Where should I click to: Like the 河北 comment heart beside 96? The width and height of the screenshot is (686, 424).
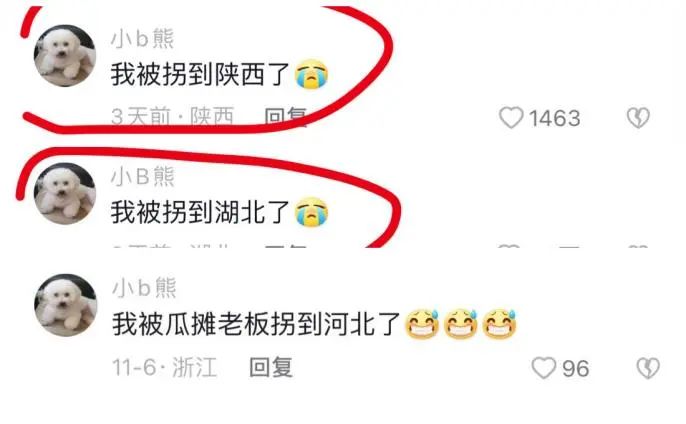point(544,368)
